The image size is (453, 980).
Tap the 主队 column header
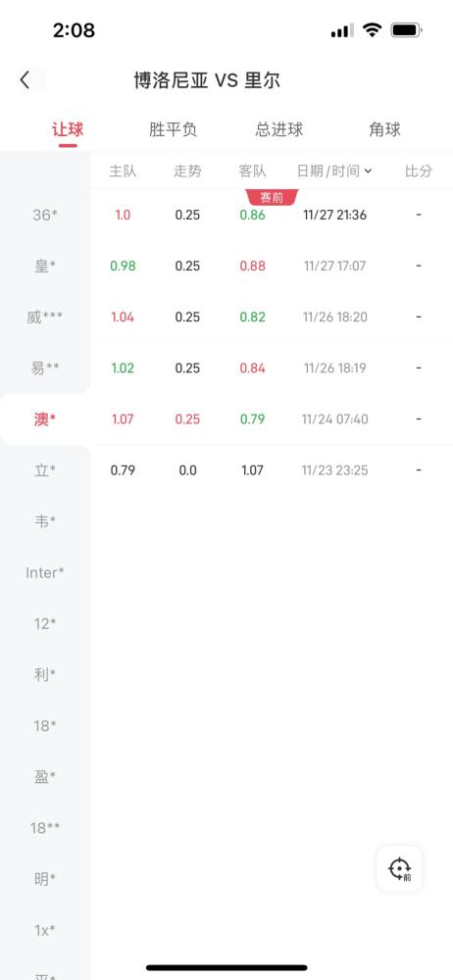click(x=123, y=171)
